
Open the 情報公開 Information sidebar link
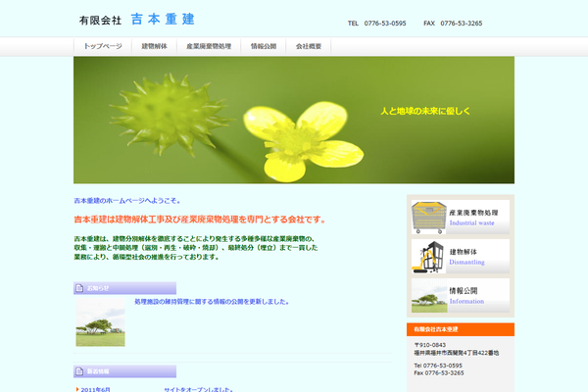461,296
